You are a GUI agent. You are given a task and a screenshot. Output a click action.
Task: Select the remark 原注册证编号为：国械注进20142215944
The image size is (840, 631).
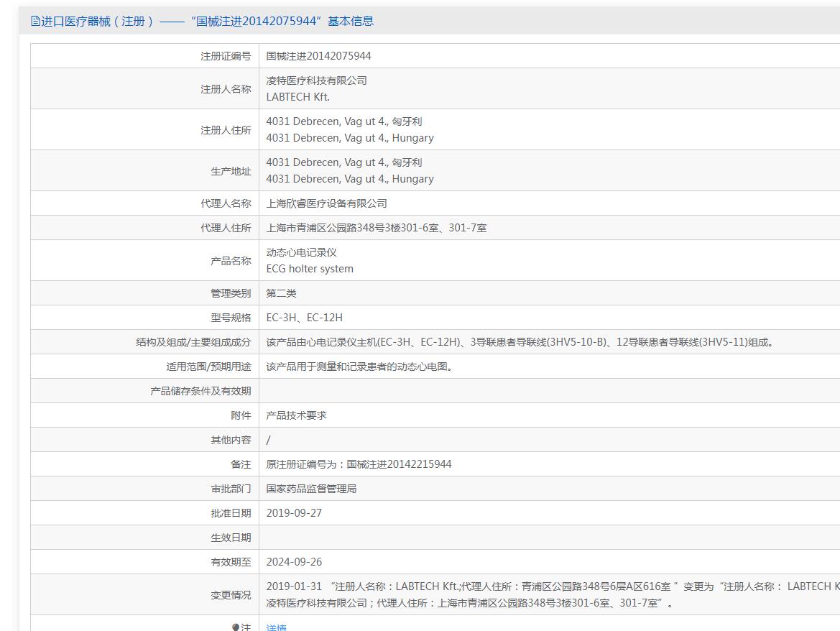click(x=359, y=464)
